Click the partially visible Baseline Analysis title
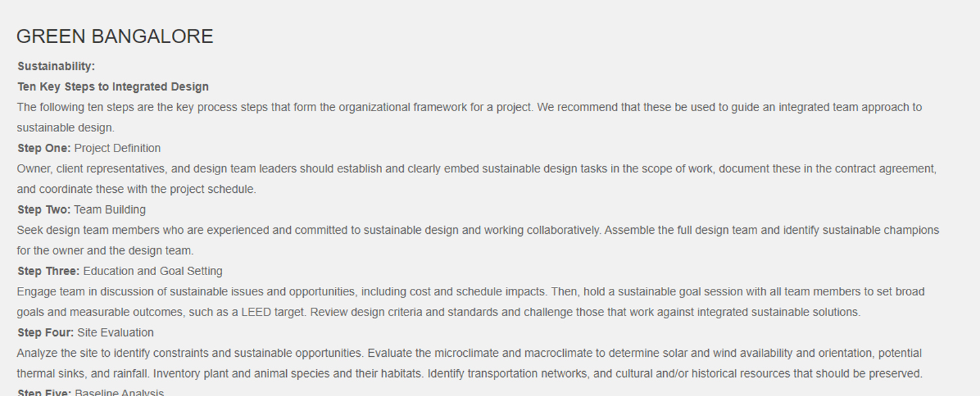980x396 pixels. coord(120,392)
